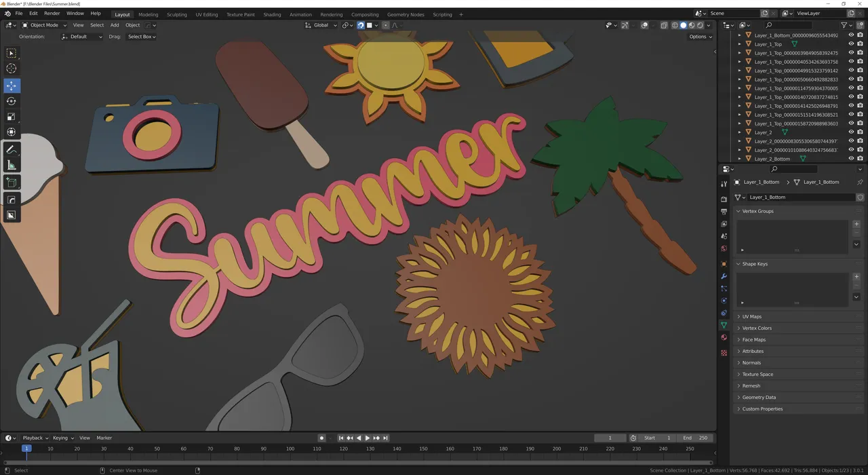
Task: Click frame 100 on the timeline
Action: 290,449
